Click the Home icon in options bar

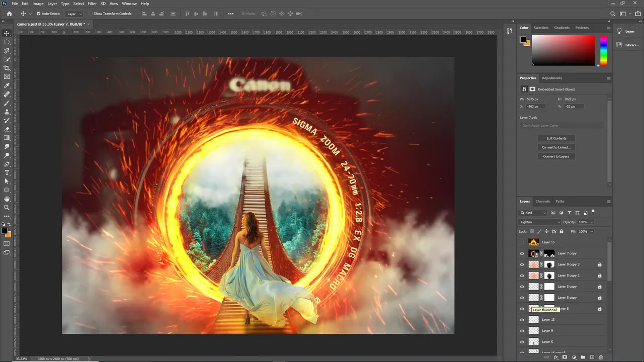[9, 14]
